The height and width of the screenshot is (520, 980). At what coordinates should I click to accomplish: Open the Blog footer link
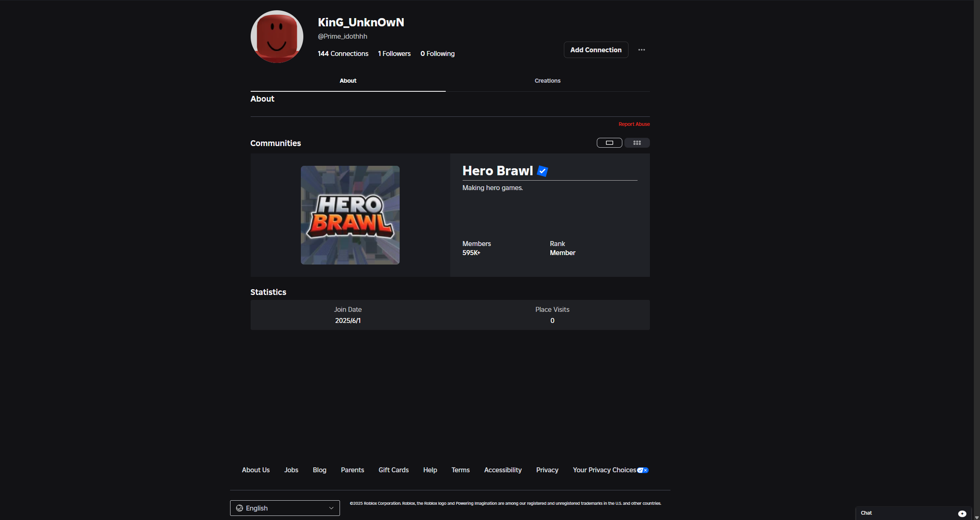pos(319,470)
